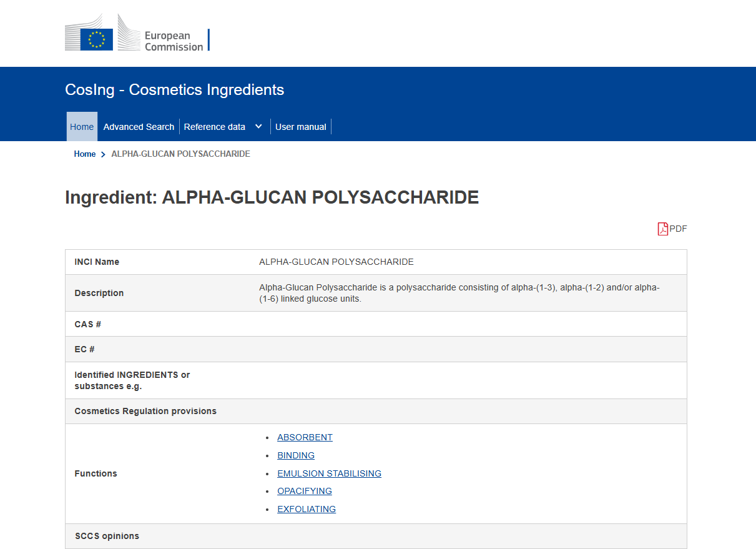Go to Advanced Search in the navigation bar
Image resolution: width=756 pixels, height=549 pixels.
pyautogui.click(x=139, y=127)
